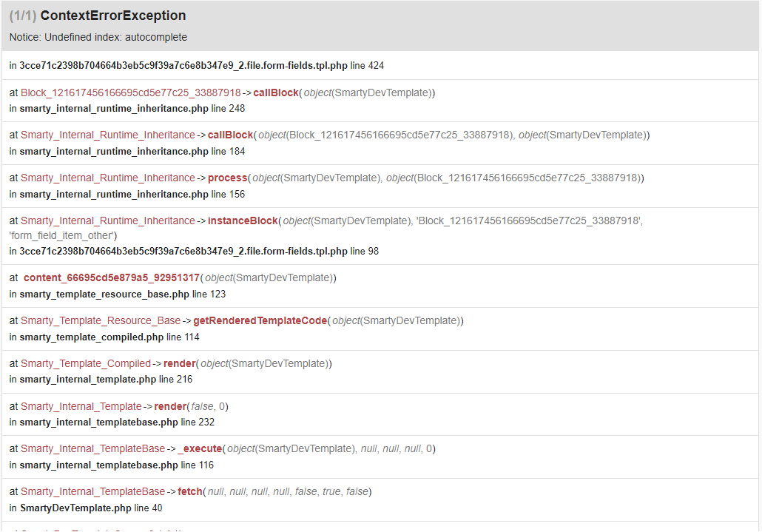Open Smarty_Internal_Runtime_Inheritance class before callBlock

(x=108, y=135)
